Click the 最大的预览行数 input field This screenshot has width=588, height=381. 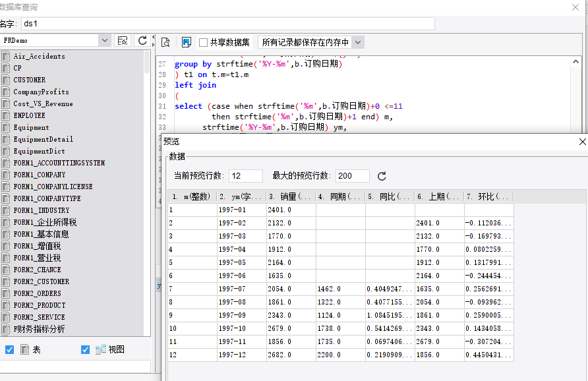(353, 176)
